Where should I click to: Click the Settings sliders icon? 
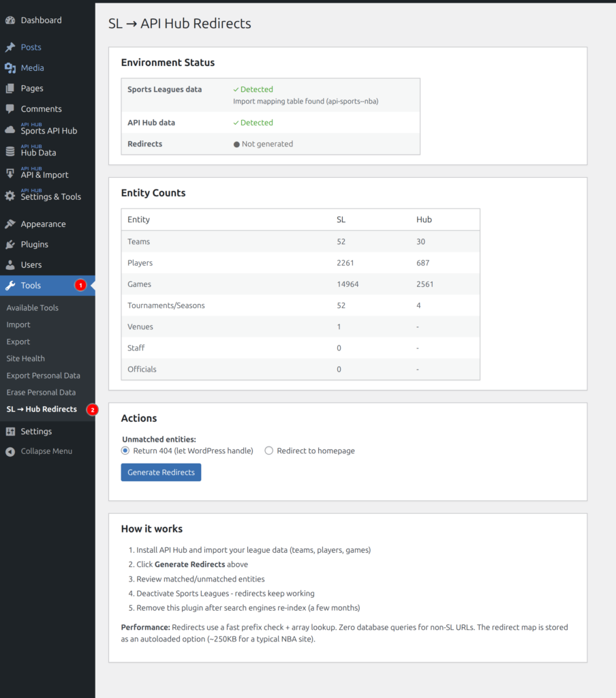click(x=10, y=431)
